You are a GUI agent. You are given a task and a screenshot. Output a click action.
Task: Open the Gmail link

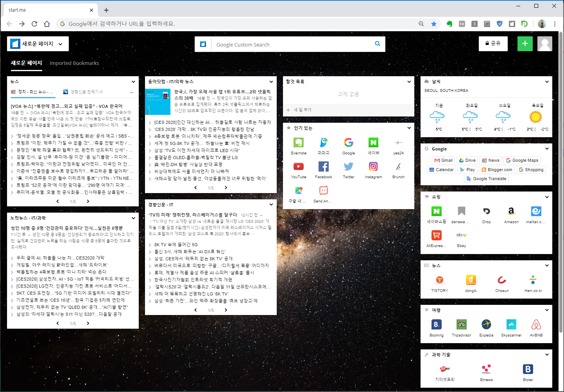pyautogui.click(x=443, y=160)
